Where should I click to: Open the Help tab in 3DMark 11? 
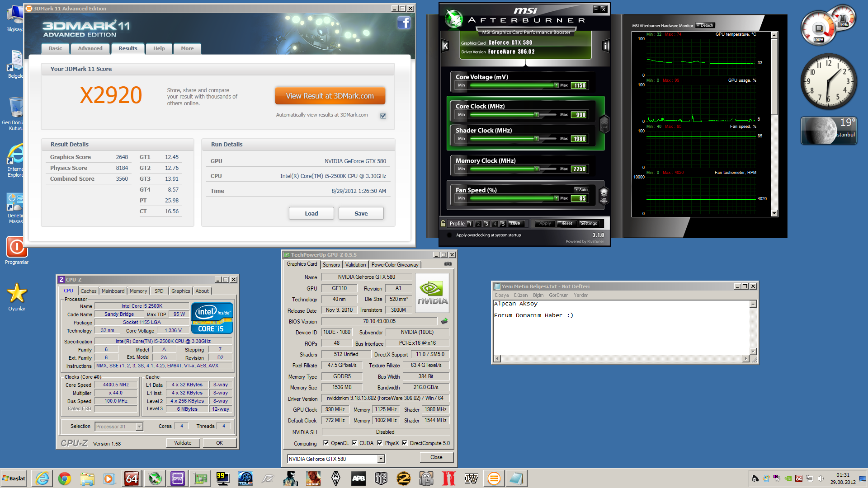coord(159,48)
